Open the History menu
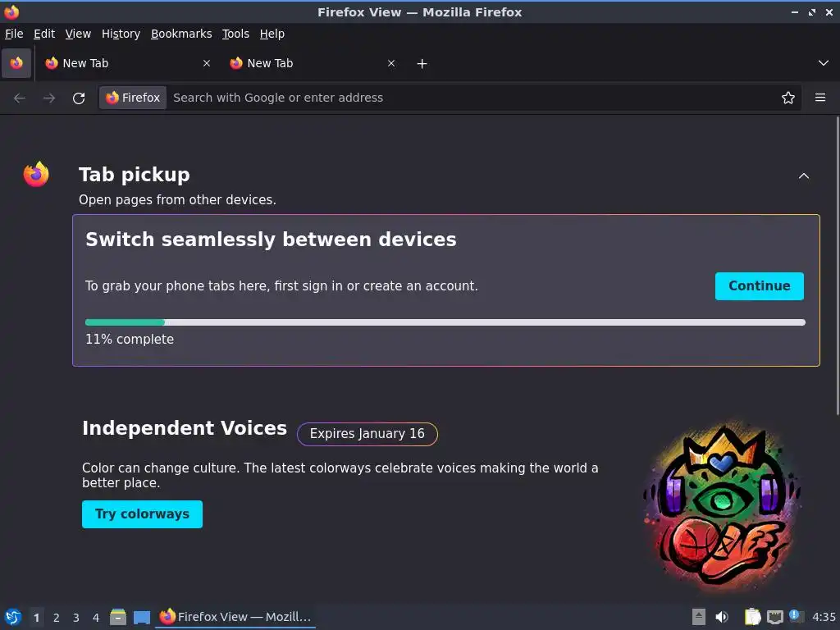The width and height of the screenshot is (840, 630). (121, 34)
